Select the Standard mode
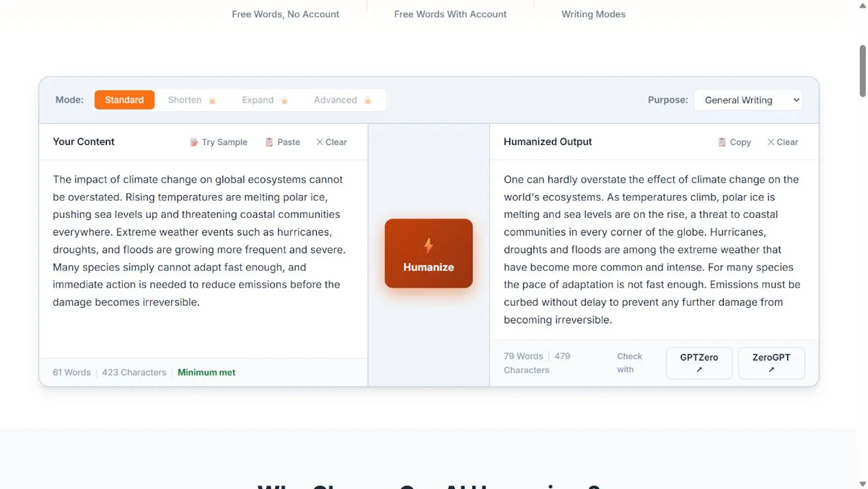 click(x=124, y=100)
